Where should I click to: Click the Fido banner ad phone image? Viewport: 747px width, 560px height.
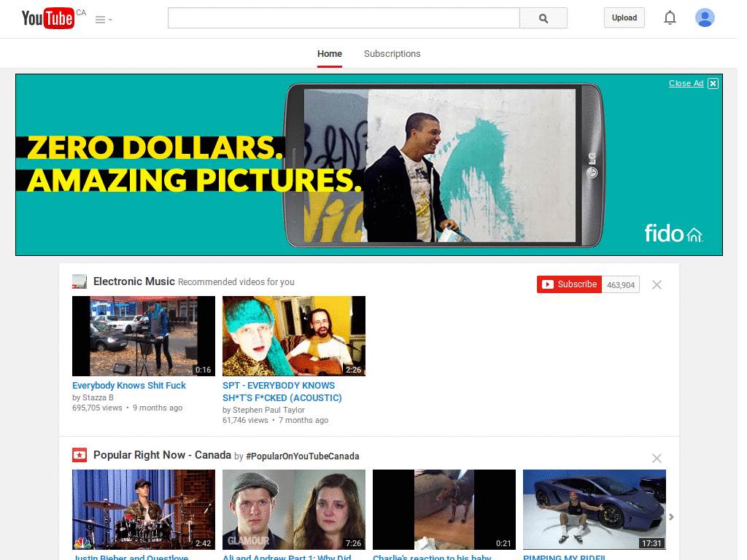click(x=444, y=166)
